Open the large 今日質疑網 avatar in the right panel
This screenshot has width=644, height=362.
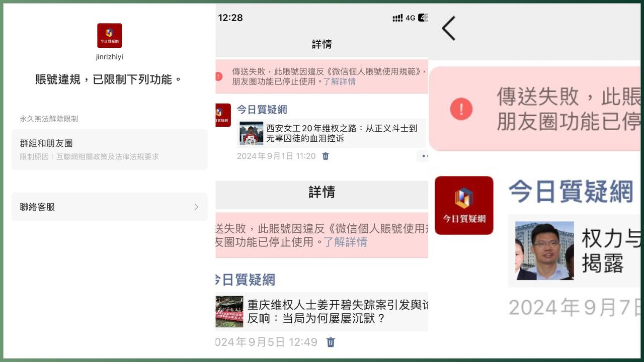click(x=464, y=205)
